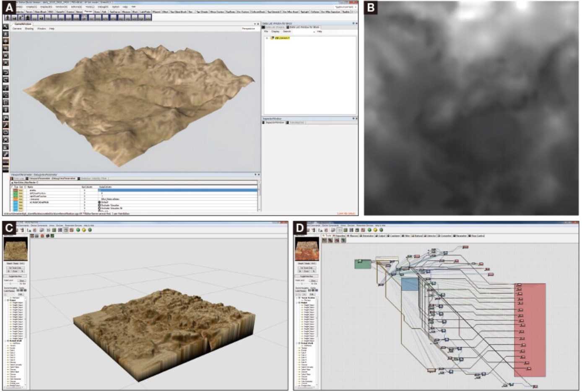582x392 pixels.
Task: Select the Exclude Visualize radio option
Action: [x=99, y=205]
